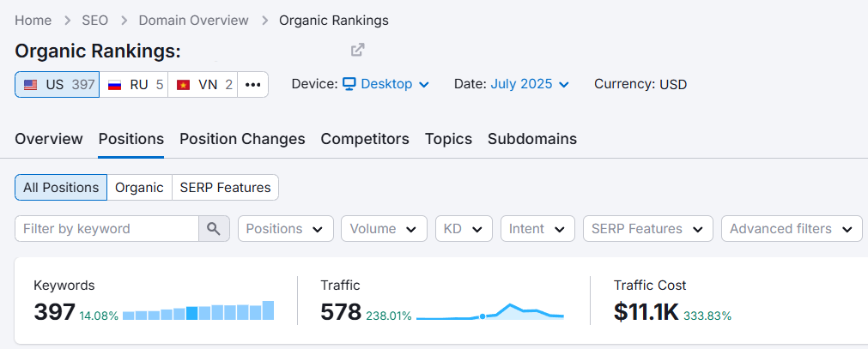Click the Traffic trend line chart
The image size is (868, 349).
click(x=490, y=311)
